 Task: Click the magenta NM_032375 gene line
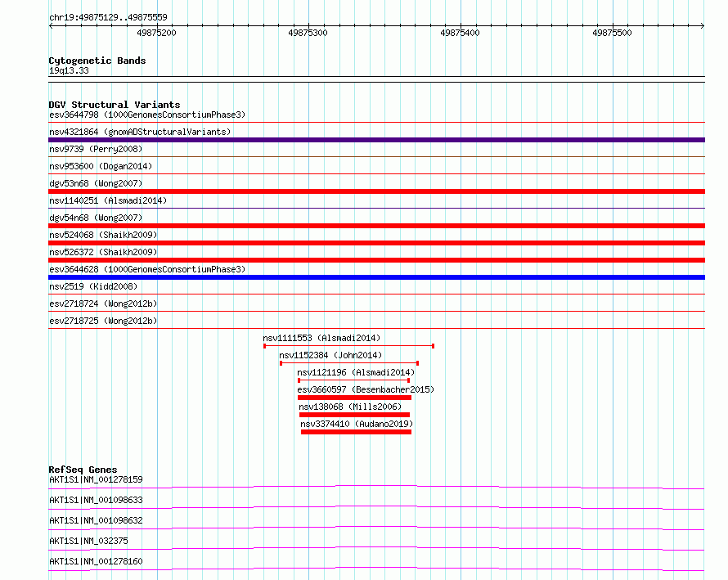click(376, 548)
